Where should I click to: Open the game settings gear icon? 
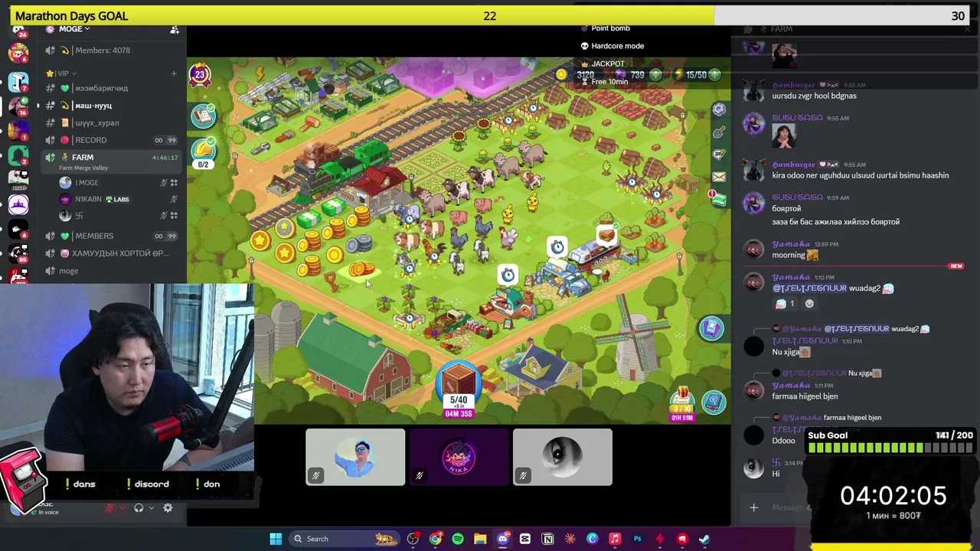tap(718, 109)
